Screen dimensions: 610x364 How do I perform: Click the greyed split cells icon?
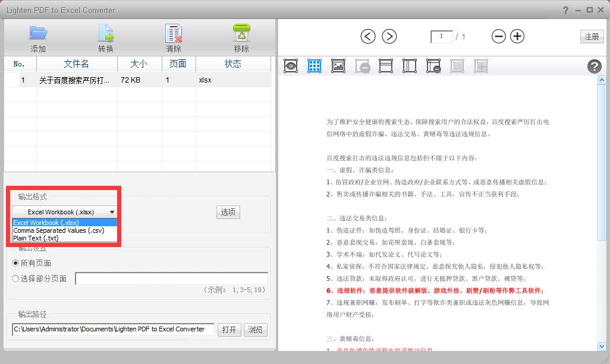pyautogui.click(x=481, y=66)
